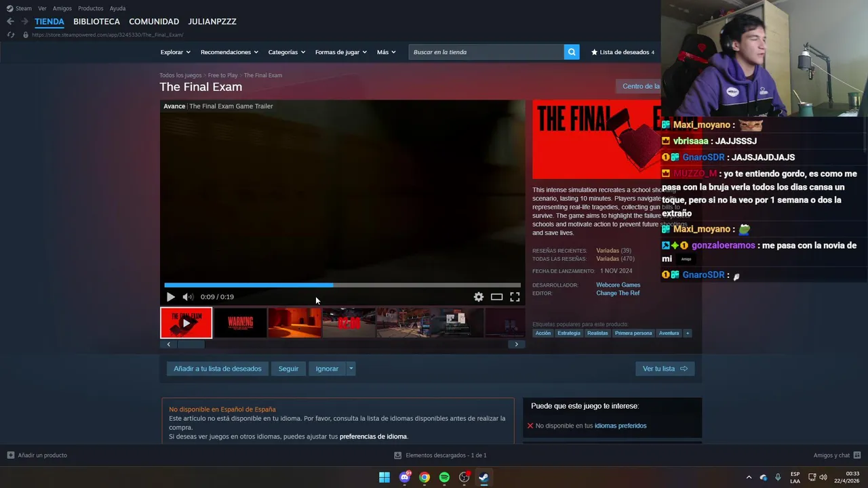Open the Amigos menu
This screenshot has height=488, width=868.
pyautogui.click(x=62, y=8)
